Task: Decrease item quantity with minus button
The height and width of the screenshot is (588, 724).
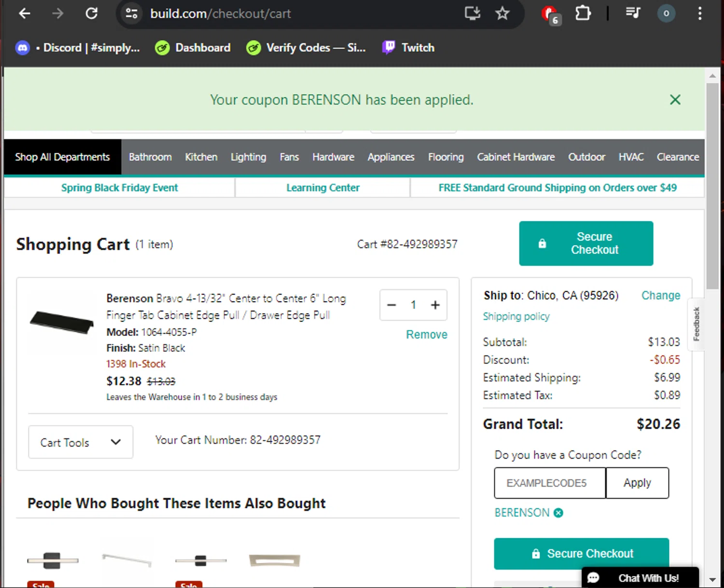Action: pos(391,305)
